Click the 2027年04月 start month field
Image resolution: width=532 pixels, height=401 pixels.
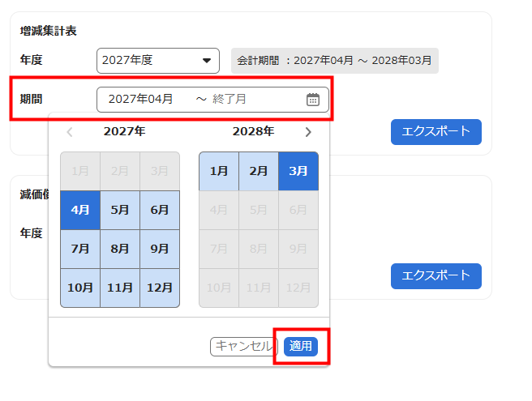tap(141, 100)
